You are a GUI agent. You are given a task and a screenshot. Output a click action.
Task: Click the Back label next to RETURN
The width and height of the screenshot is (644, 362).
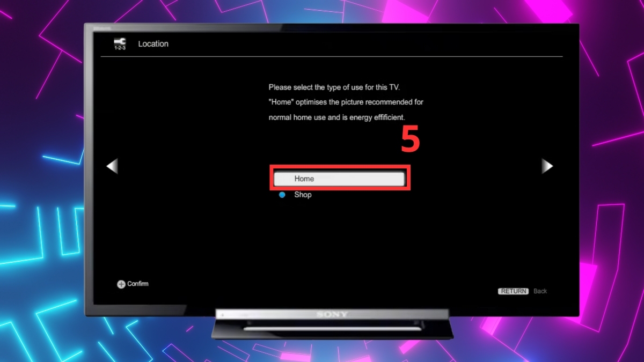click(540, 291)
